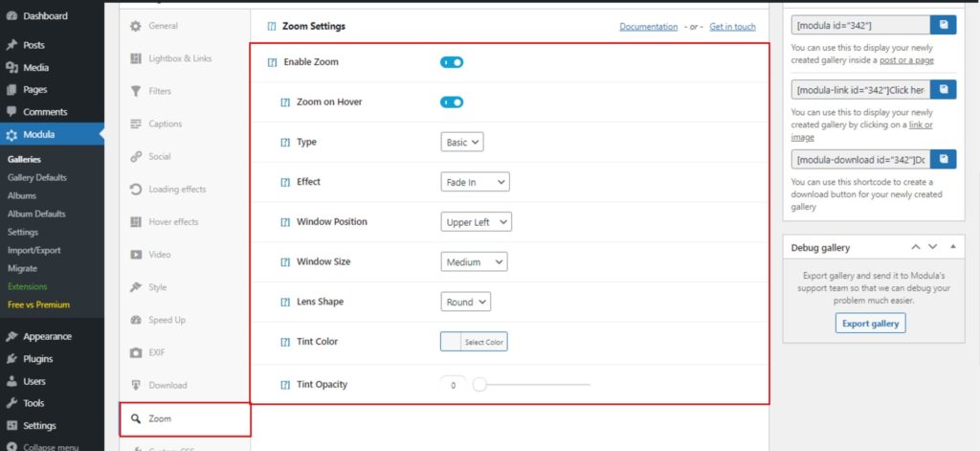Screen dimensions: 980x451
Task: Click the help icon beside Enable Zoom
Action: coord(272,62)
